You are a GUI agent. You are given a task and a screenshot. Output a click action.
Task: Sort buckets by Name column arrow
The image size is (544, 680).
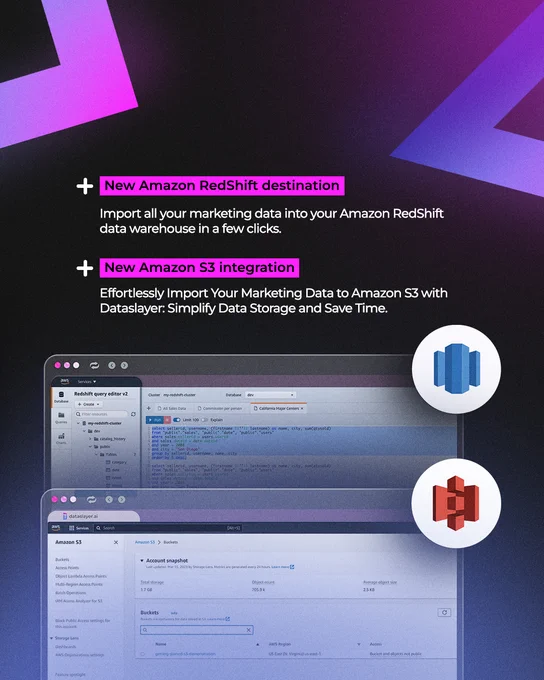(258, 644)
